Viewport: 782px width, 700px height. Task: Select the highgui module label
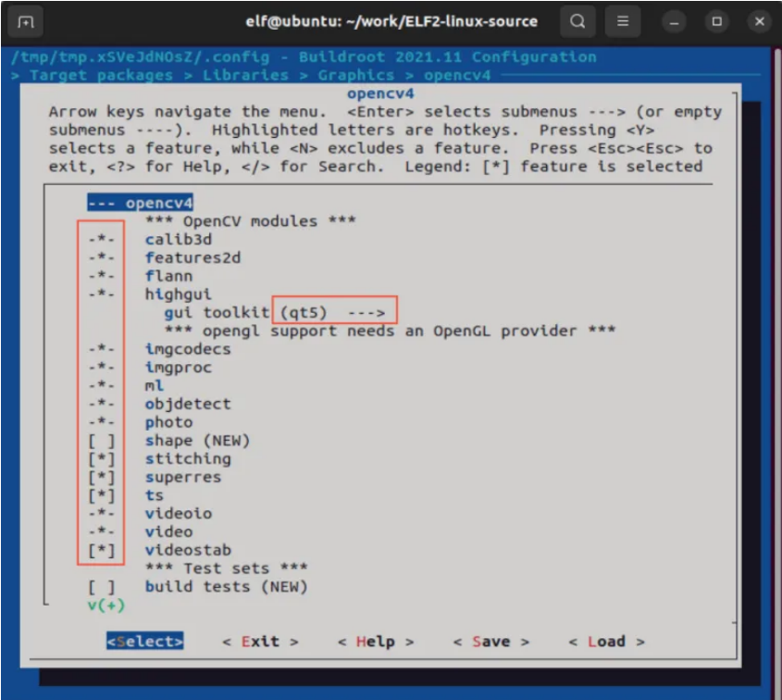click(178, 294)
